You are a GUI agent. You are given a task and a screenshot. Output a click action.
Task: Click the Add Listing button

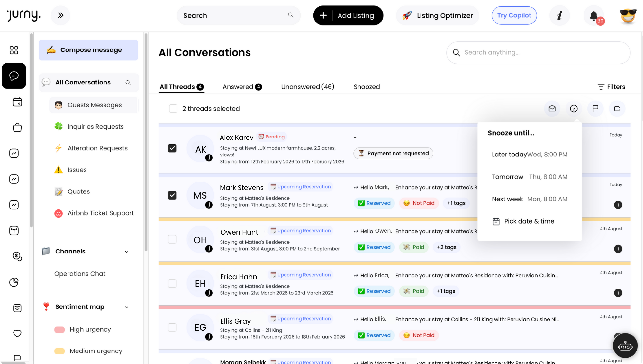tap(348, 15)
